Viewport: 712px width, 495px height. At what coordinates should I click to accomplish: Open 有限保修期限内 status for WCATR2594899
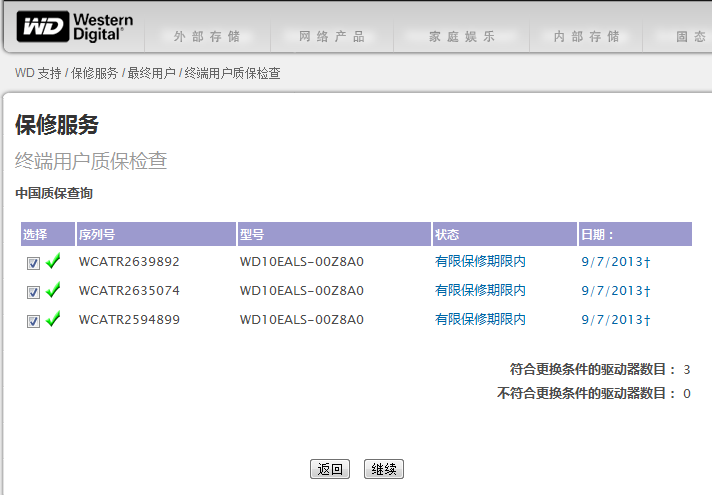[480, 319]
